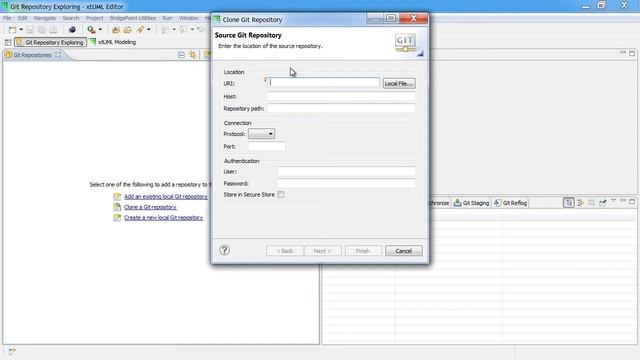Click the New wizard toolbar icon

point(12,29)
